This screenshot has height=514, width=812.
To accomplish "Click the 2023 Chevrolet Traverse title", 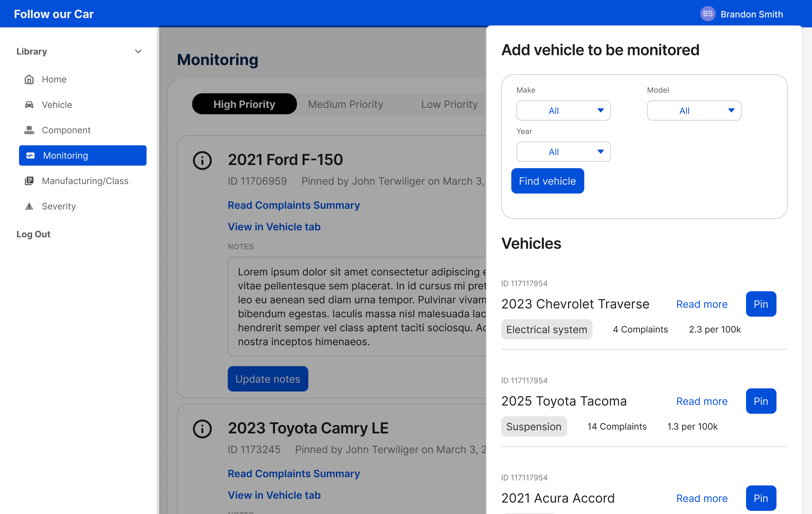I will (575, 304).
